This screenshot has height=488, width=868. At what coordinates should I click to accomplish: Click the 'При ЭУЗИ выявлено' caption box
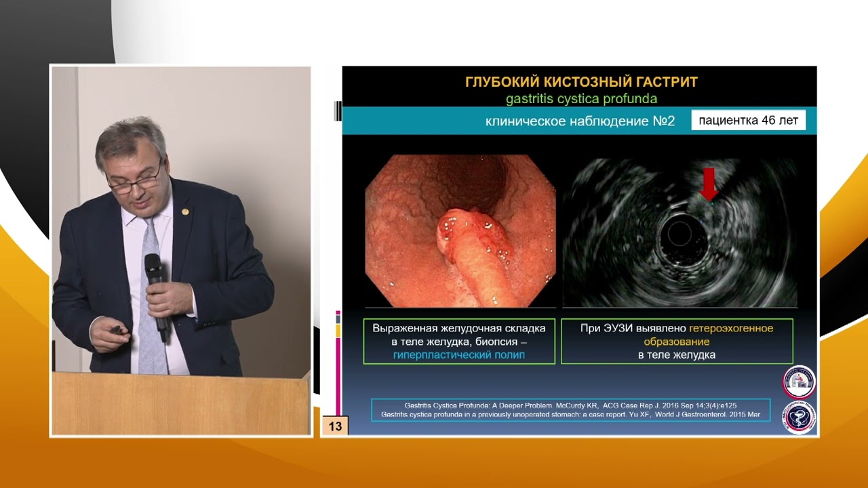pos(677,342)
